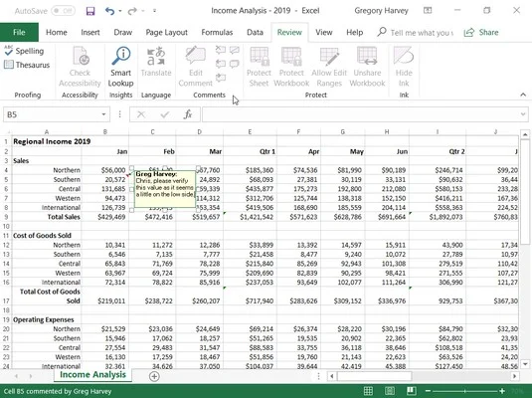The height and width of the screenshot is (398, 532).
Task: Expand the formula bar
Action: click(x=523, y=114)
